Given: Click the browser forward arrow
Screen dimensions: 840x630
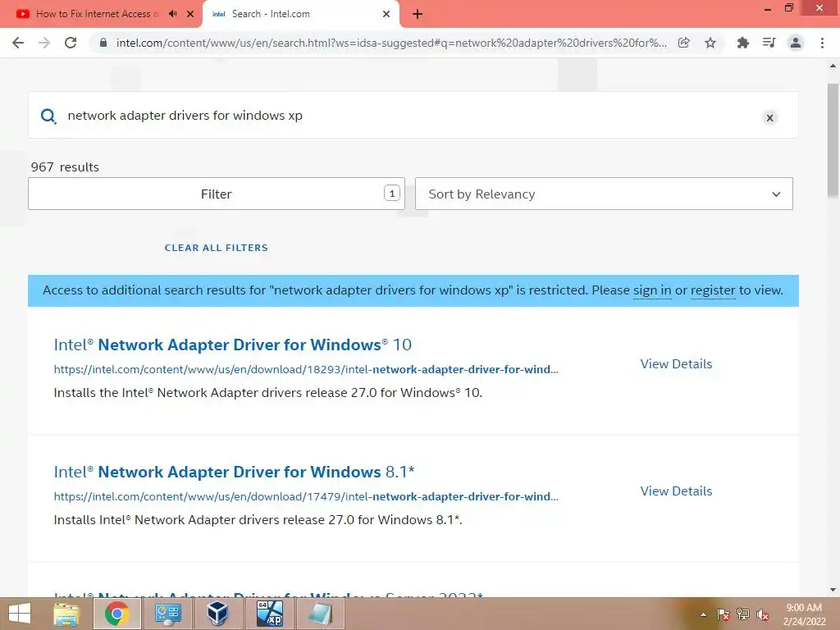Looking at the screenshot, I should [x=44, y=43].
